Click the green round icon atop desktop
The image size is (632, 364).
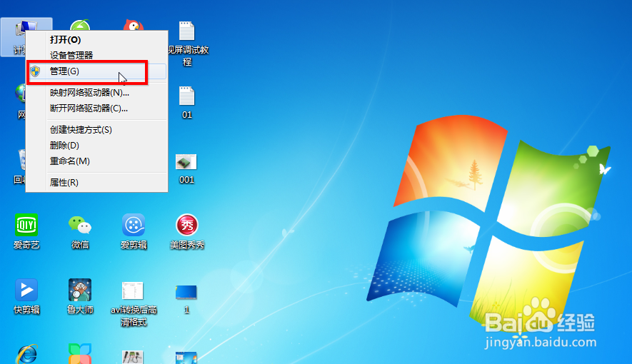point(80,25)
